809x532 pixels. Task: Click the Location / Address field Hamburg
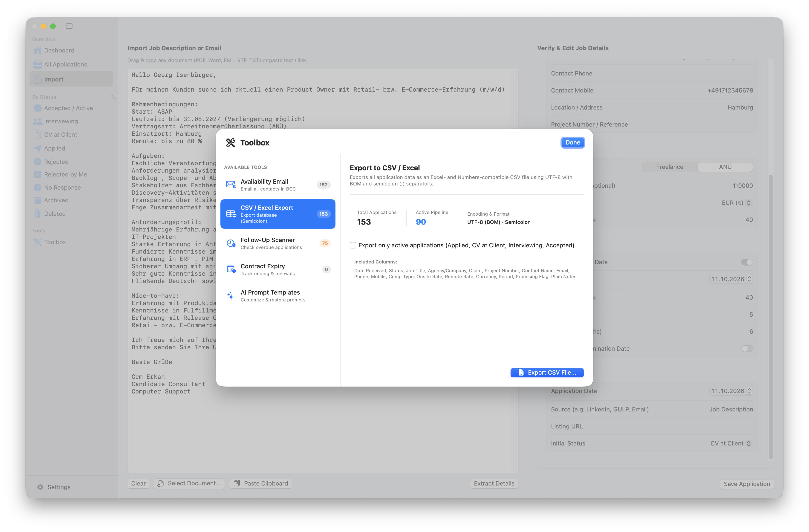(652, 107)
